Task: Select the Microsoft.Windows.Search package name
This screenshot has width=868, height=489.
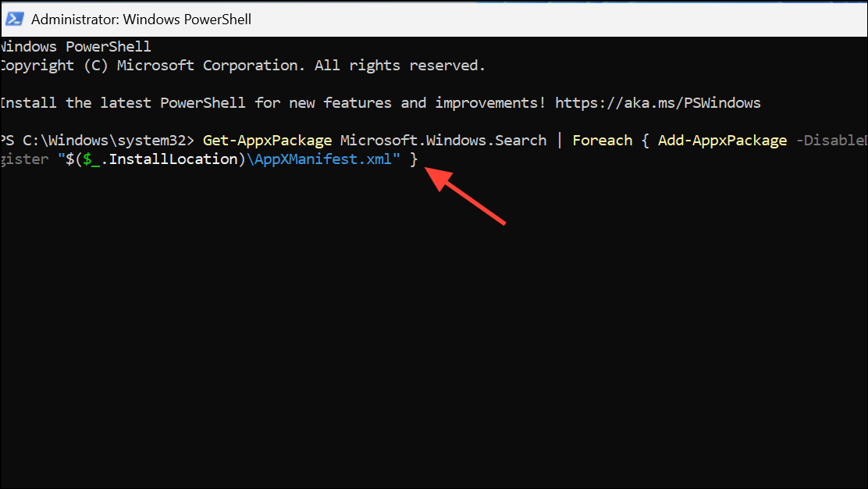Action: 443,140
